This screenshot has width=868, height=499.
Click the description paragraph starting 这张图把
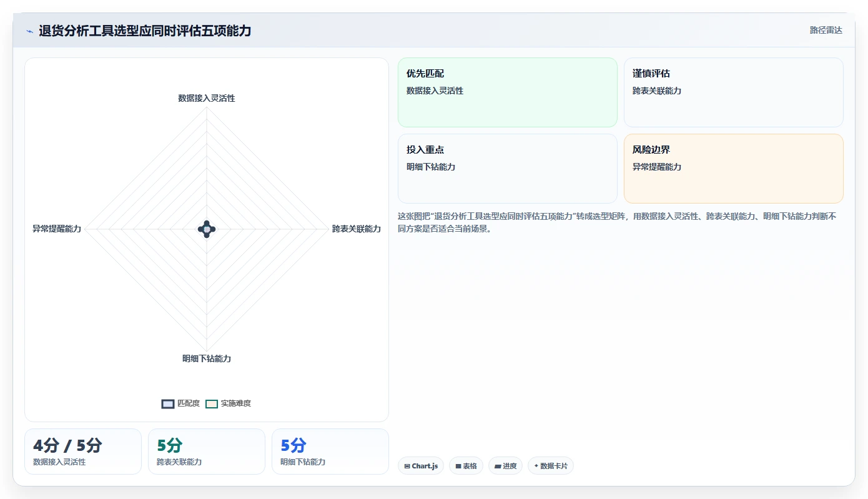pyautogui.click(x=617, y=222)
